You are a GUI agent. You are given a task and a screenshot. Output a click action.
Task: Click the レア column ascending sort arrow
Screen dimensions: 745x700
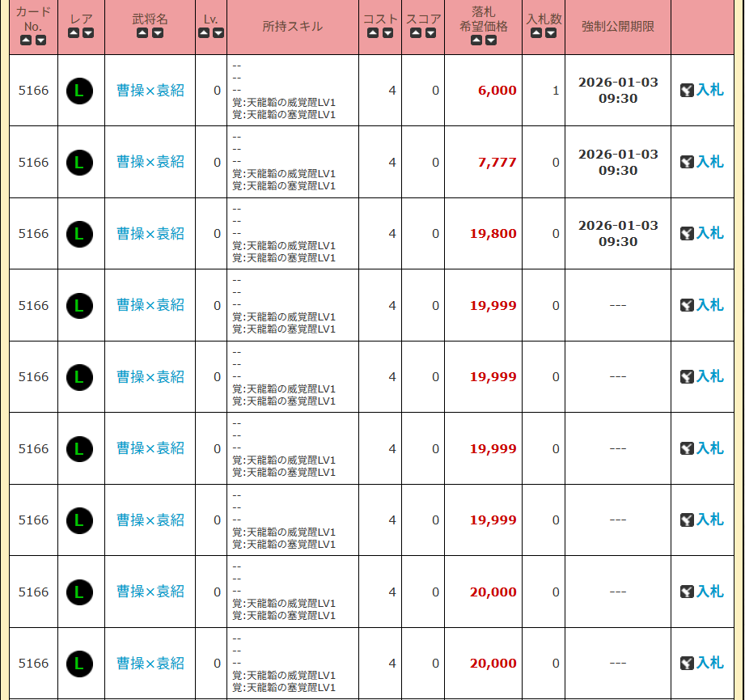click(74, 33)
